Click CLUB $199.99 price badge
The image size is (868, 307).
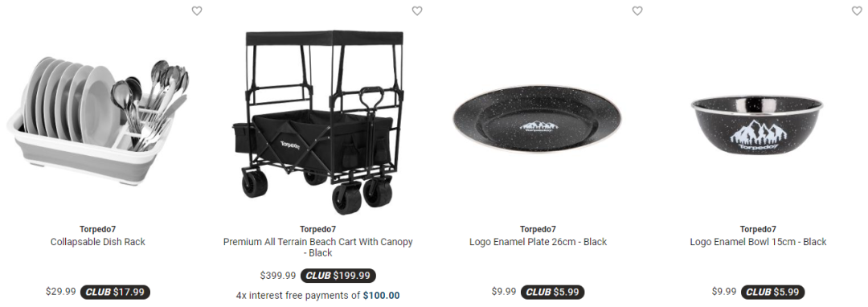(x=338, y=276)
